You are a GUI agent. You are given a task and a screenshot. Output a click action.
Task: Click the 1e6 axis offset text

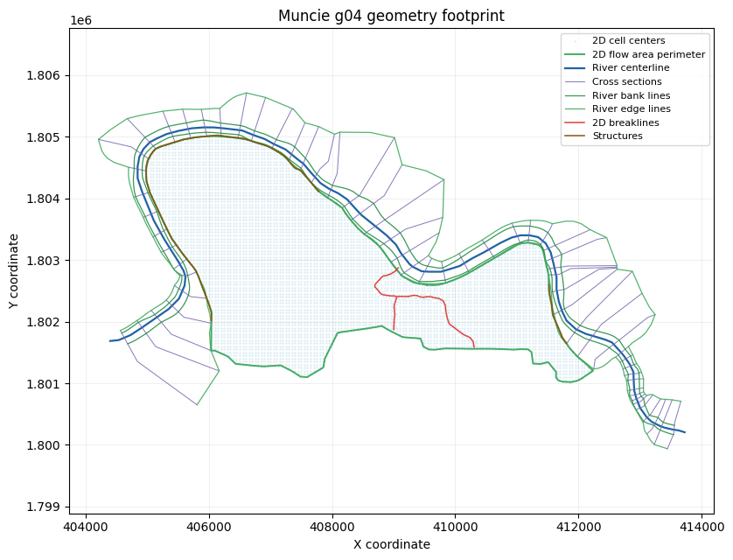(80, 21)
